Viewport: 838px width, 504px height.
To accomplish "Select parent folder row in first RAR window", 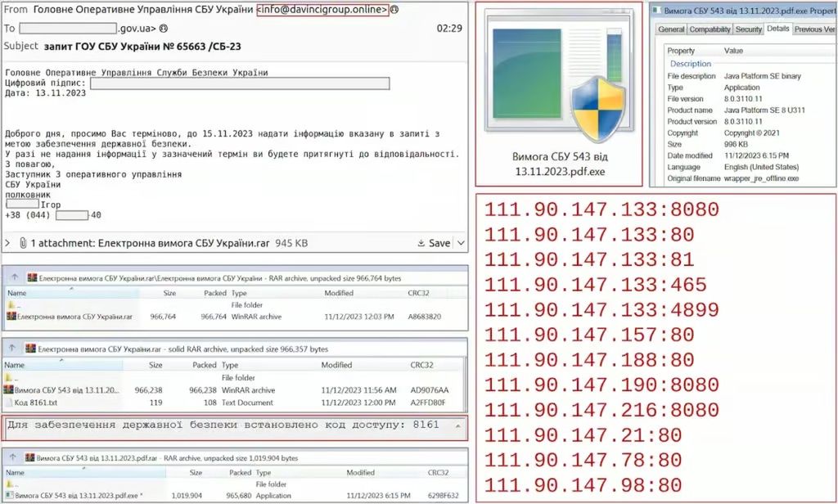I will click(235, 304).
